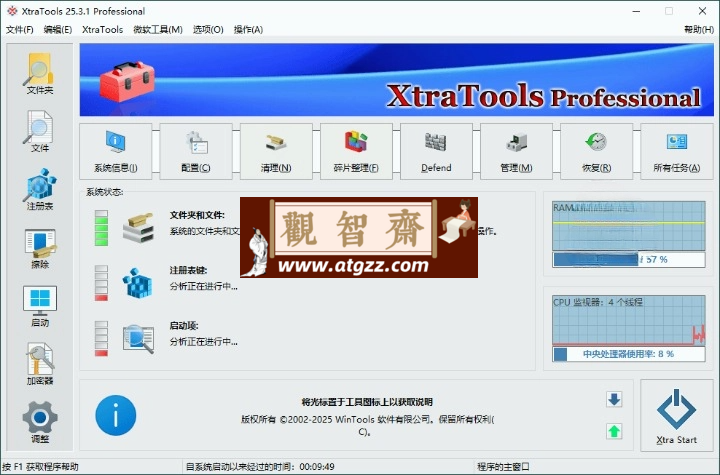Open the 管理(M) management section

516,152
